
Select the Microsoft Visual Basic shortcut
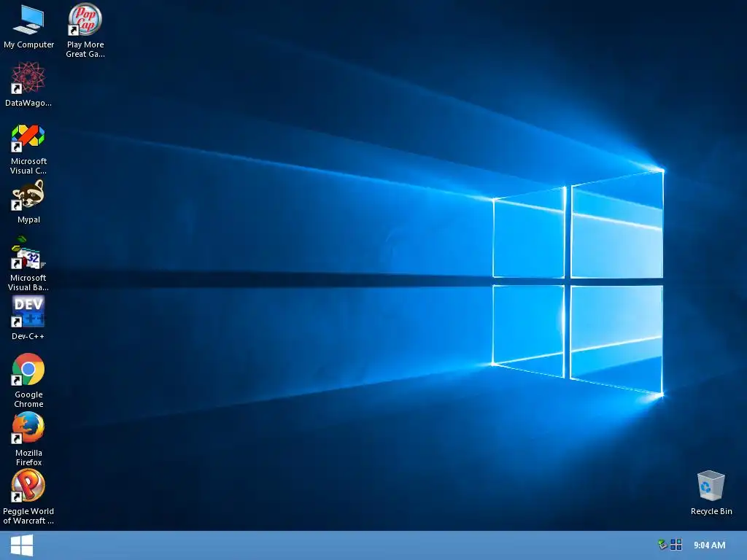pos(28,253)
